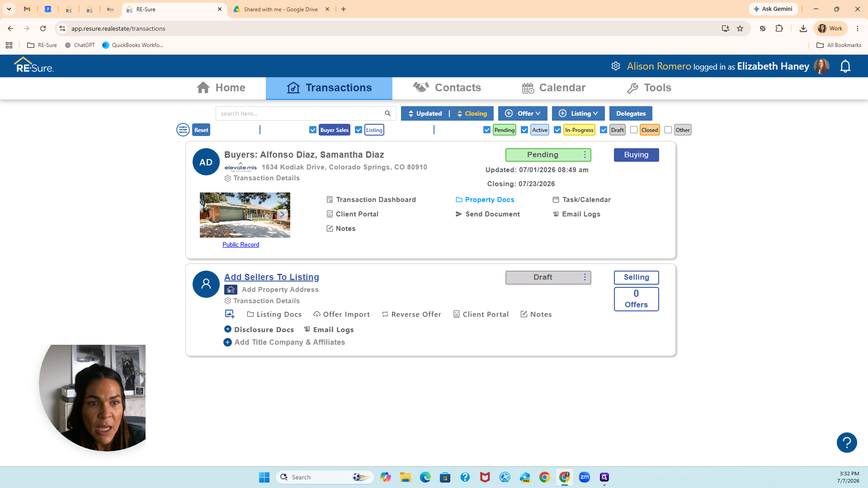Open the filter menu circle icon
Screen dimensions: 868x488
pos(183,130)
